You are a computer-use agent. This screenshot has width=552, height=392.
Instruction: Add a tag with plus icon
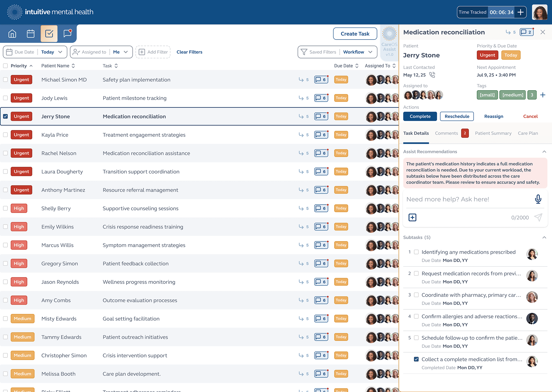point(543,95)
